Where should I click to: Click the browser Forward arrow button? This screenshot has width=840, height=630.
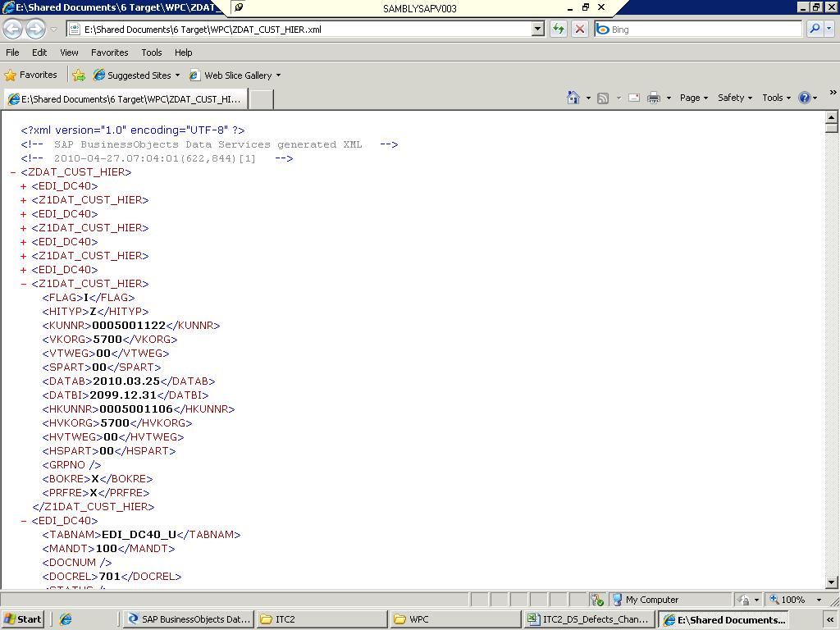35,29
